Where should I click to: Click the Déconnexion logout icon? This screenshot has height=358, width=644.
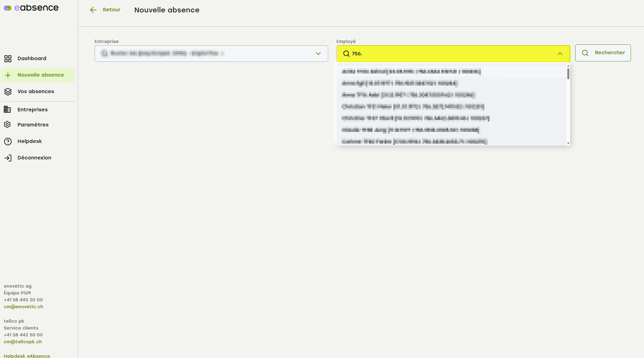tap(8, 158)
